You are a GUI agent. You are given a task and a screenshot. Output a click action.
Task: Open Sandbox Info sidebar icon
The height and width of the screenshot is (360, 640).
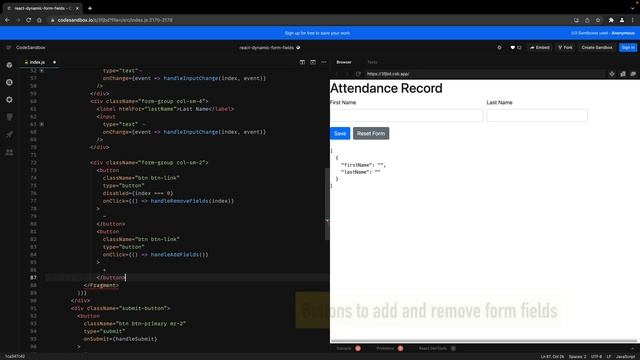9,65
